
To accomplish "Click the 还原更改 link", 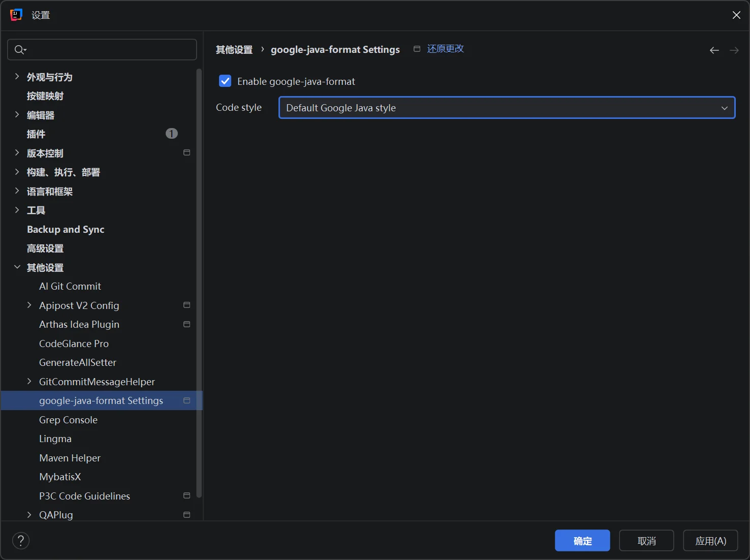I will point(446,49).
